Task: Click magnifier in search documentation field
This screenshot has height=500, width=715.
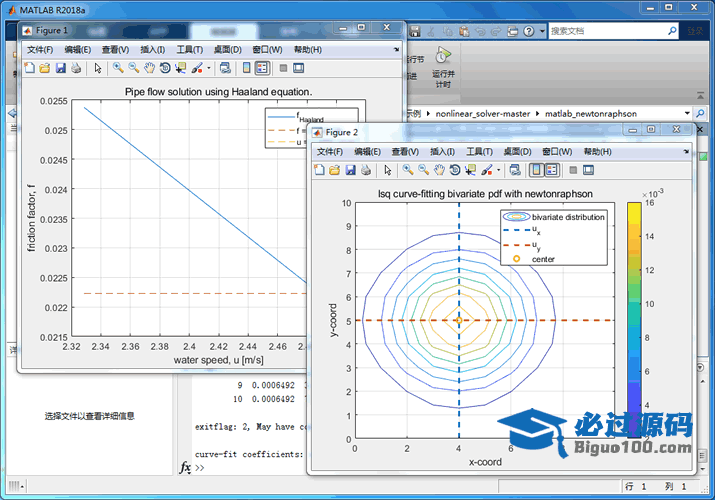Action: coord(672,31)
